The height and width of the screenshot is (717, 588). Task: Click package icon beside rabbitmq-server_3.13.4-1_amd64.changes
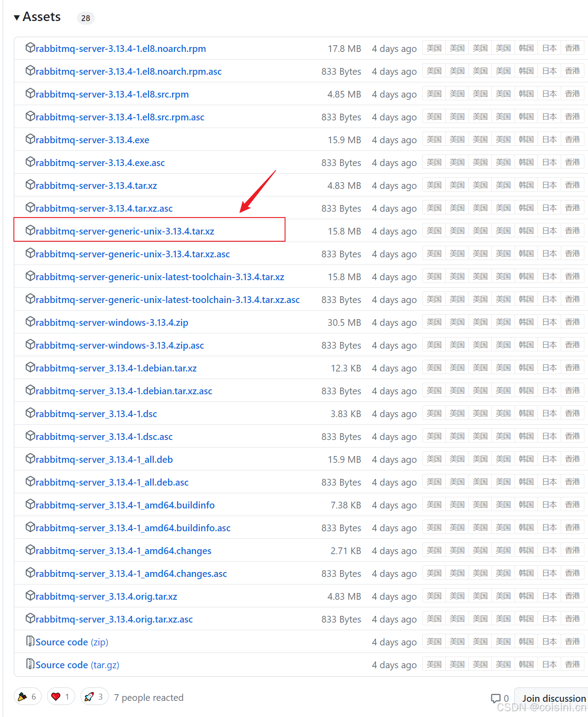pyautogui.click(x=30, y=550)
